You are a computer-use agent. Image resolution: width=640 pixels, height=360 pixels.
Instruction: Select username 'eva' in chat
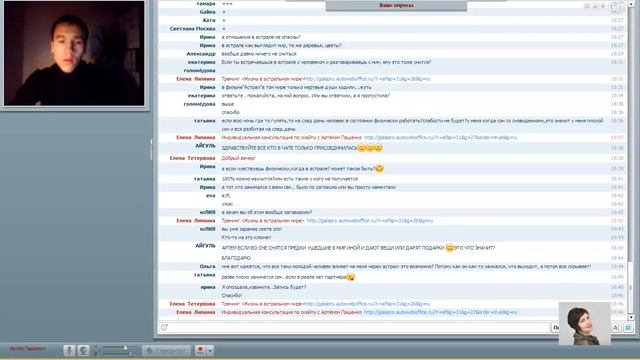point(211,196)
